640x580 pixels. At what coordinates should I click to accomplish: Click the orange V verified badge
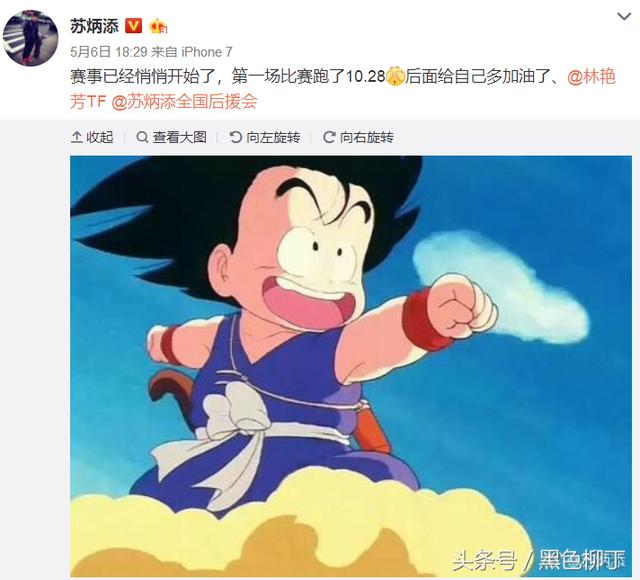click(133, 26)
